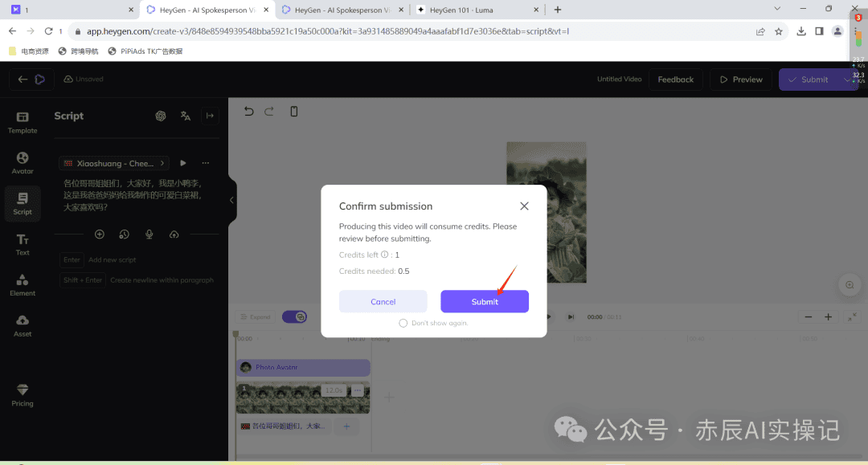Click Expand in the timeline toolbar
This screenshot has height=465, width=868.
click(256, 316)
